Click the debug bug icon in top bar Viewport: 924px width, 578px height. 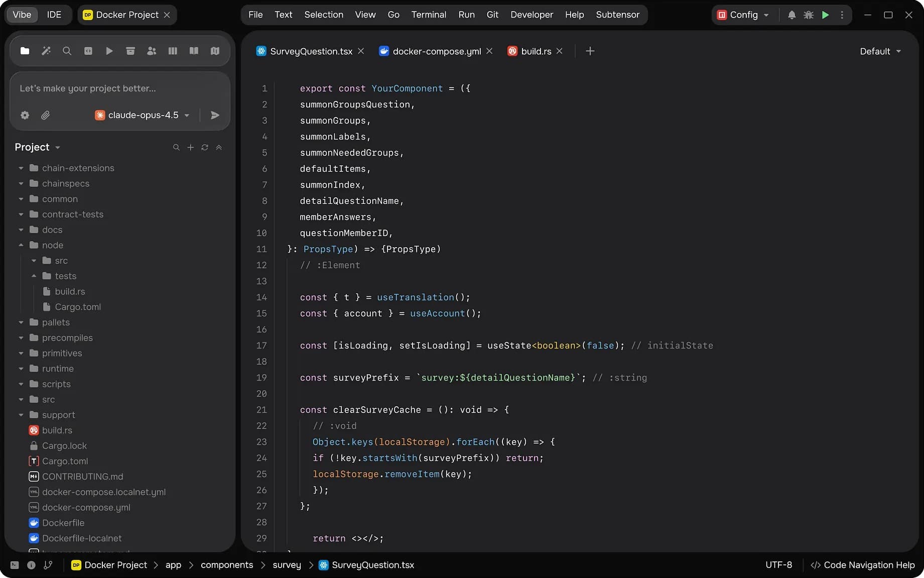[x=808, y=15]
